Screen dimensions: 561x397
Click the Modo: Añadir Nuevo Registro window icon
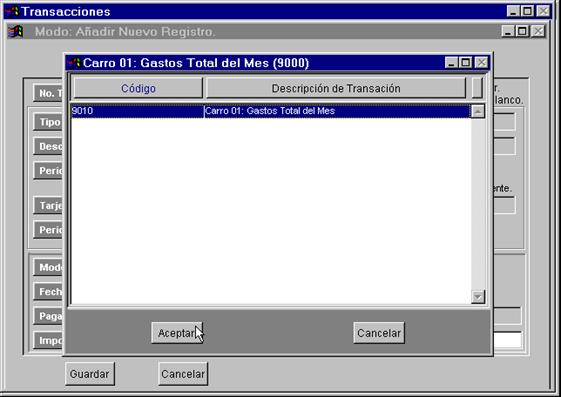[15, 31]
